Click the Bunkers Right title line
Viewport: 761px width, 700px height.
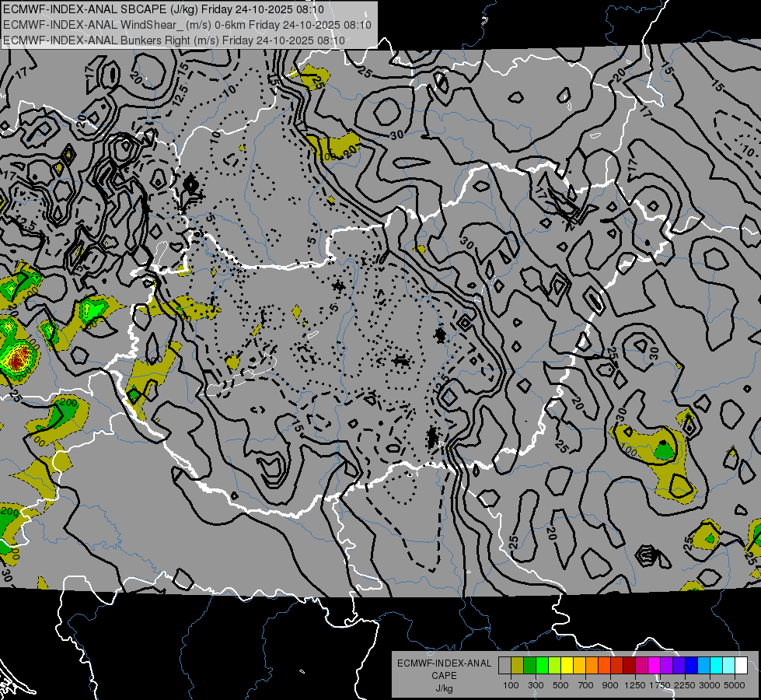(174, 40)
